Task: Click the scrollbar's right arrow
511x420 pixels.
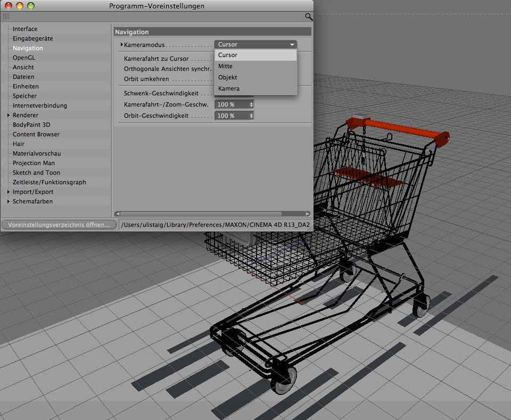Action: coord(308,213)
